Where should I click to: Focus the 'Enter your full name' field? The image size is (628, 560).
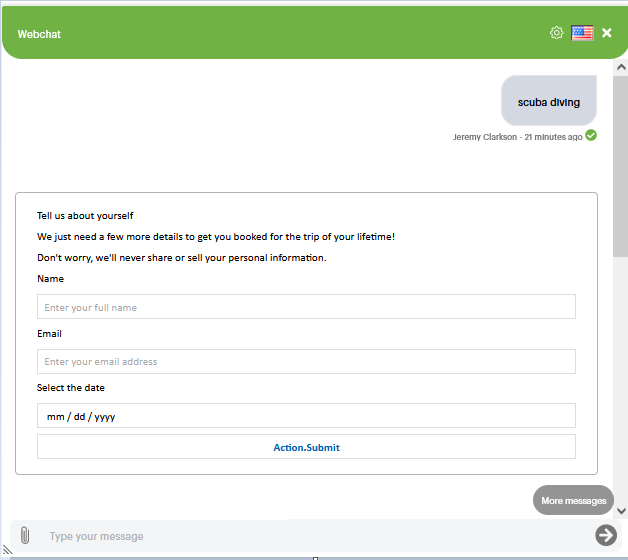pyautogui.click(x=306, y=307)
